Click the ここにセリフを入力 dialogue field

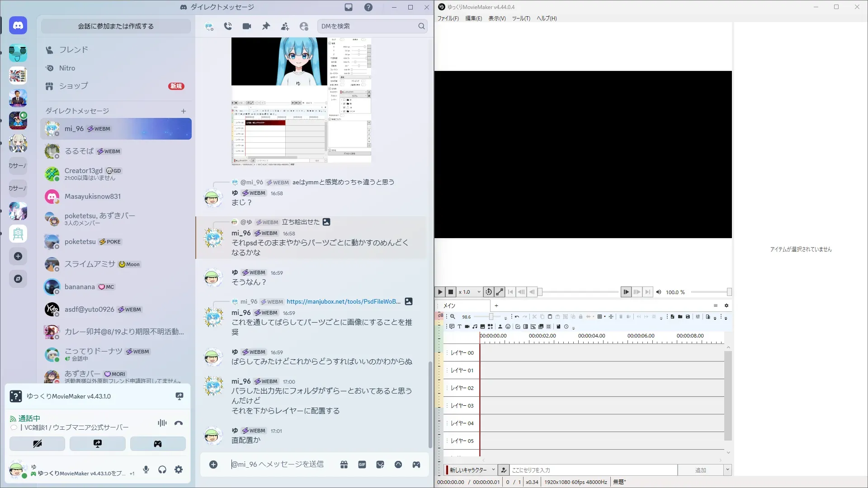(593, 470)
